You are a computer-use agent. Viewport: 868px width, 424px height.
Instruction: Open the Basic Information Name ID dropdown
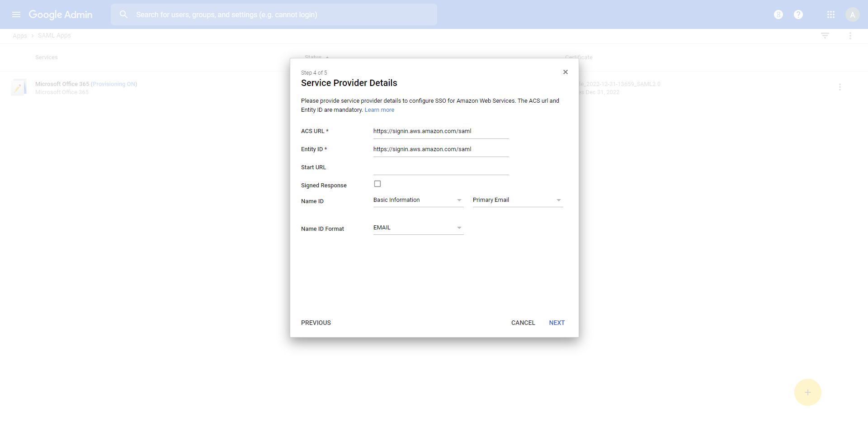419,200
